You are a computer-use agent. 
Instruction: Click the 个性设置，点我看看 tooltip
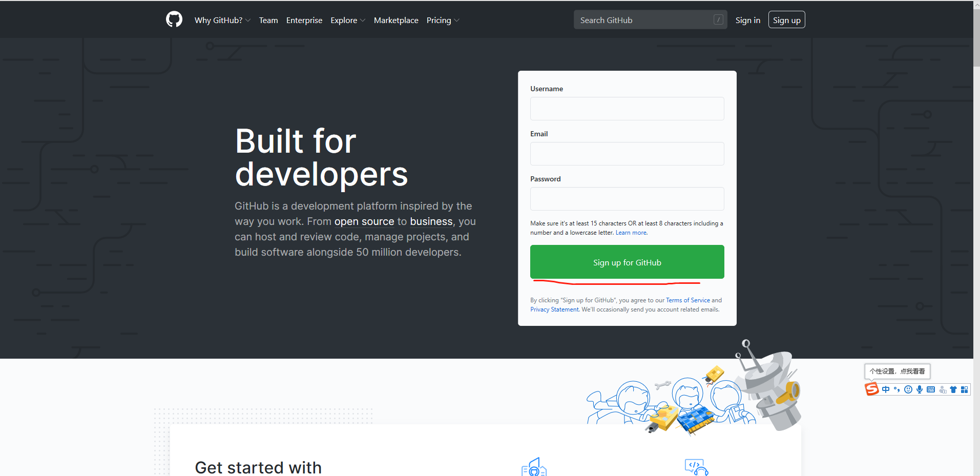pos(897,371)
